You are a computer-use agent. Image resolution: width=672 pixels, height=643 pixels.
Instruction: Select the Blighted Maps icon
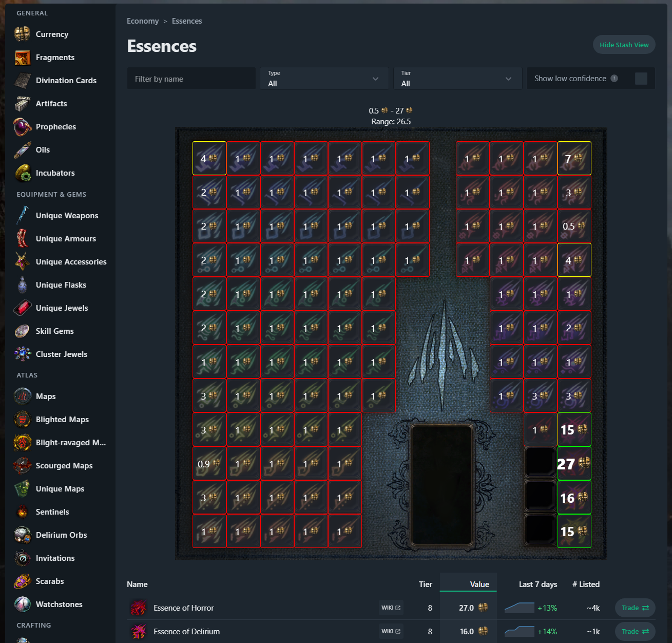[x=22, y=419]
